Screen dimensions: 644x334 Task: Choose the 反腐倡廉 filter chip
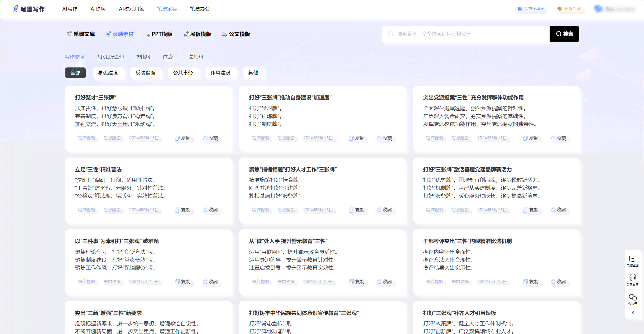(146, 73)
